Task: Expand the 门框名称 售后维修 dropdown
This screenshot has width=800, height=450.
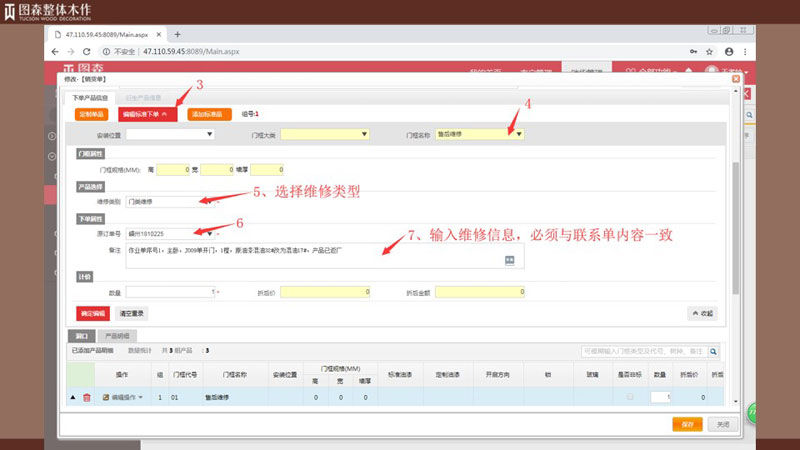Action: (519, 134)
